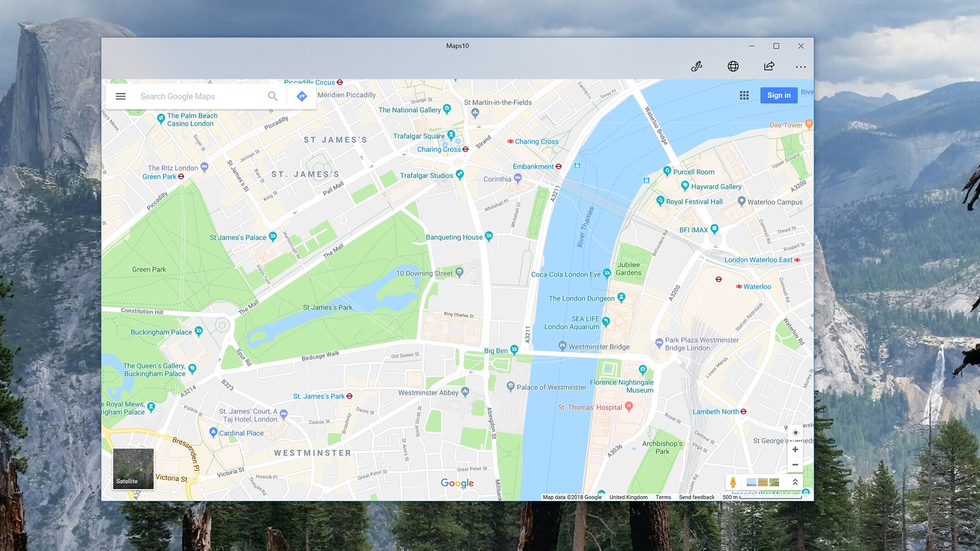Viewport: 980px width, 551px height.
Task: Collapse the Maps10 window menu via See more dots
Action: 801,66
